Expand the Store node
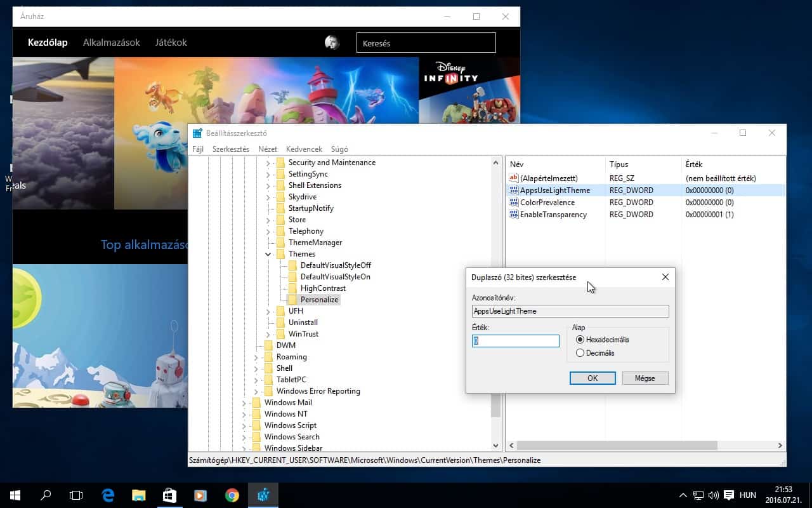The height and width of the screenshot is (508, 812). (268, 220)
